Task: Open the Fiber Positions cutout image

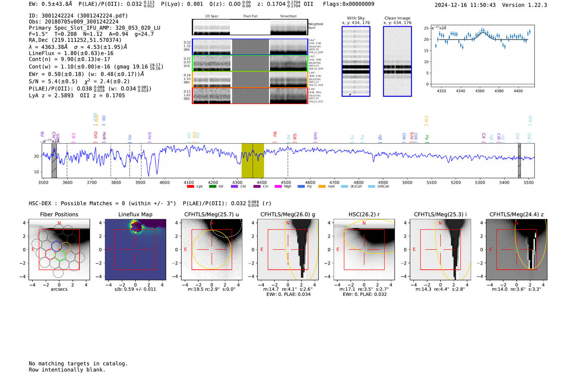Action: (59, 250)
